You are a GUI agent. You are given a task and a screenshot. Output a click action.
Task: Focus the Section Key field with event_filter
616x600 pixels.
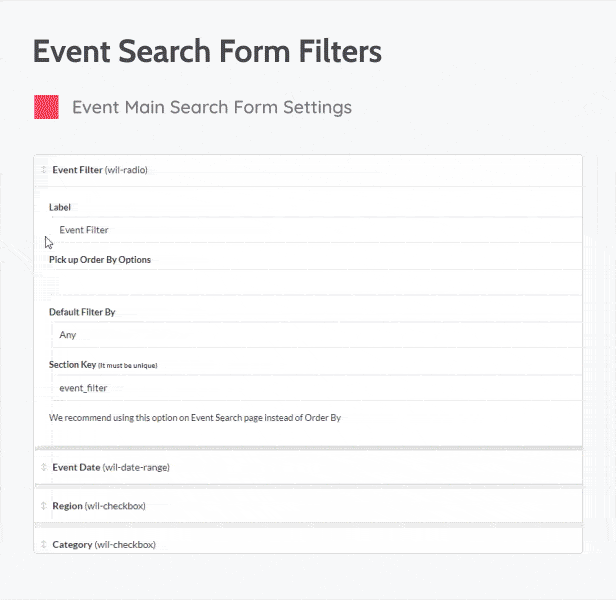314,387
